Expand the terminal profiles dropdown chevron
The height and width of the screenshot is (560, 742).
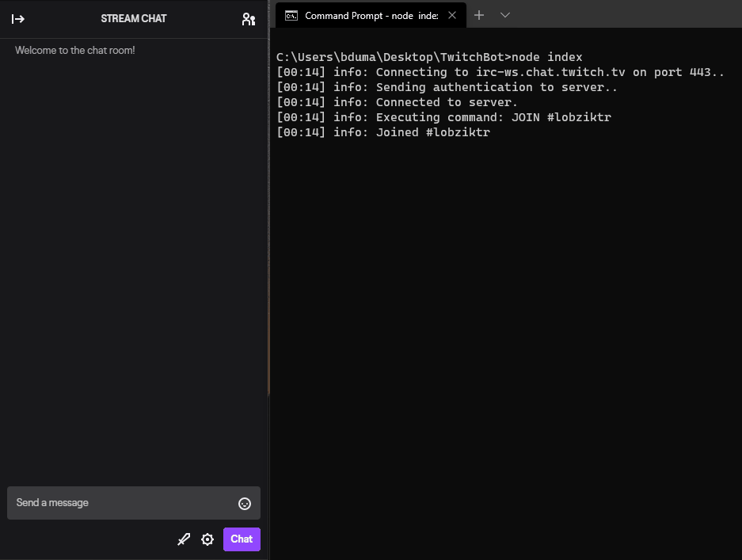tap(505, 15)
